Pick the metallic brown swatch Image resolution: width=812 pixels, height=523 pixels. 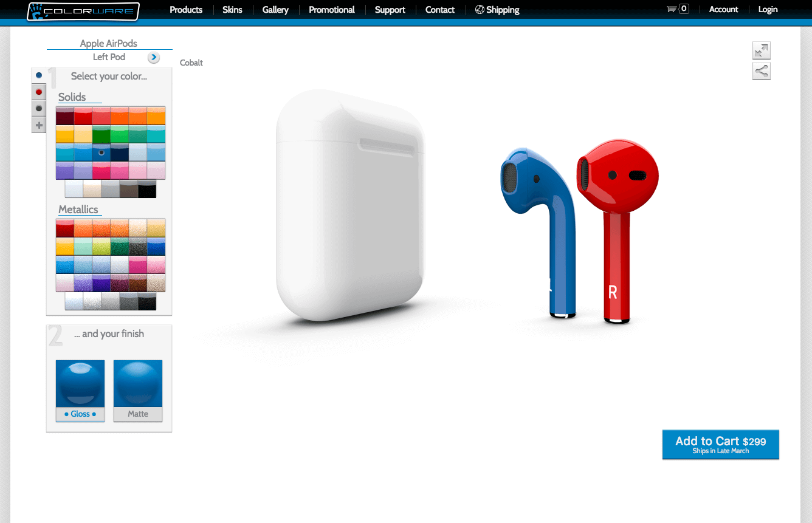(x=138, y=283)
